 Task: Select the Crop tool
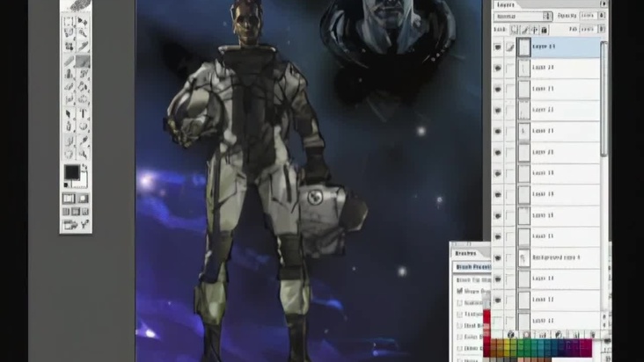point(69,46)
